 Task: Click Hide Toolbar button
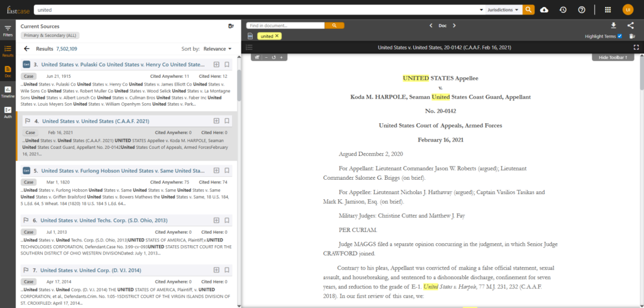(x=613, y=57)
